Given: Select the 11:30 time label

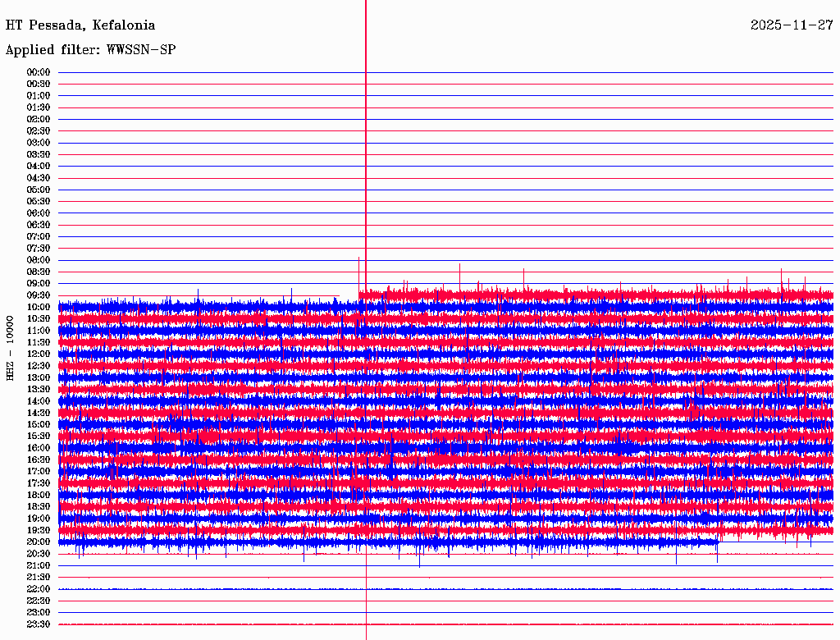Looking at the screenshot, I should (39, 342).
